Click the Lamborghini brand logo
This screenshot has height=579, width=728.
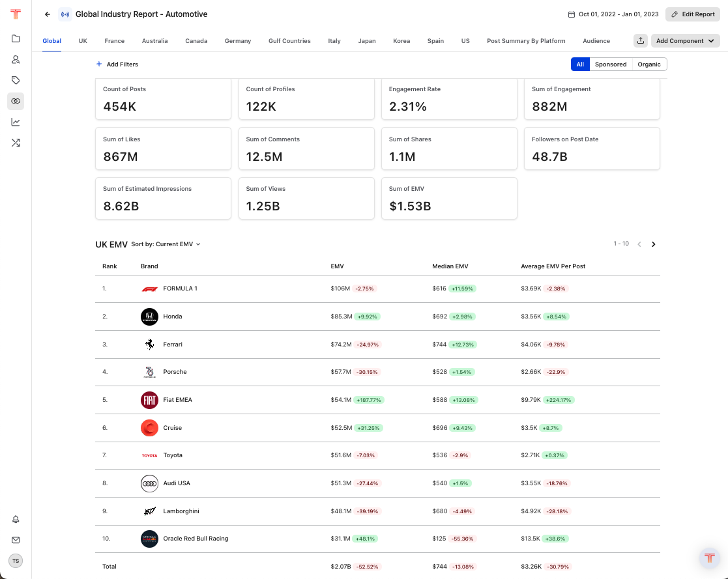point(149,511)
